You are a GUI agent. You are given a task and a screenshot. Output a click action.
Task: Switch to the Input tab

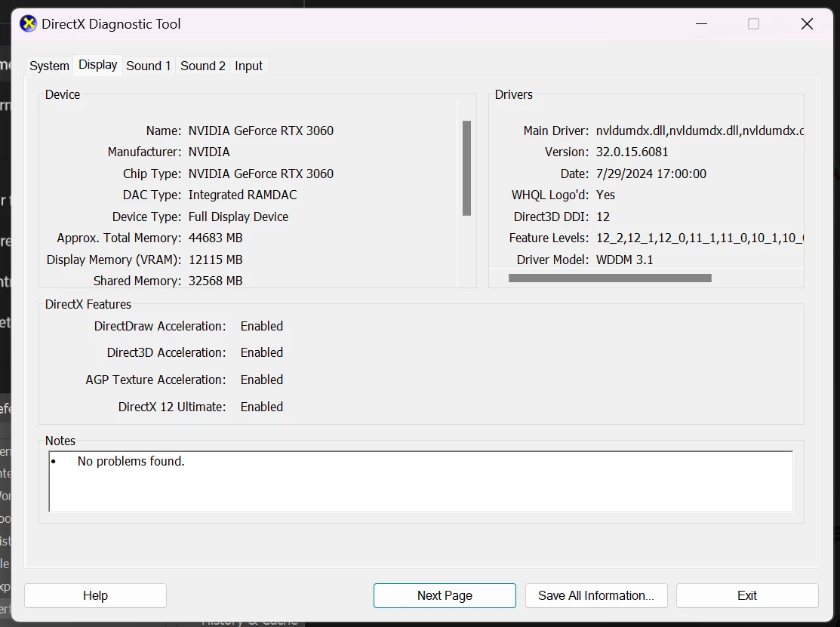248,66
